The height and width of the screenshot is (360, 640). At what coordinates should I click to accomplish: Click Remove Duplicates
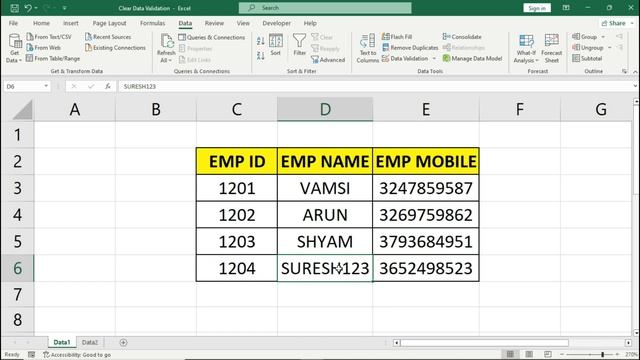tap(410, 48)
